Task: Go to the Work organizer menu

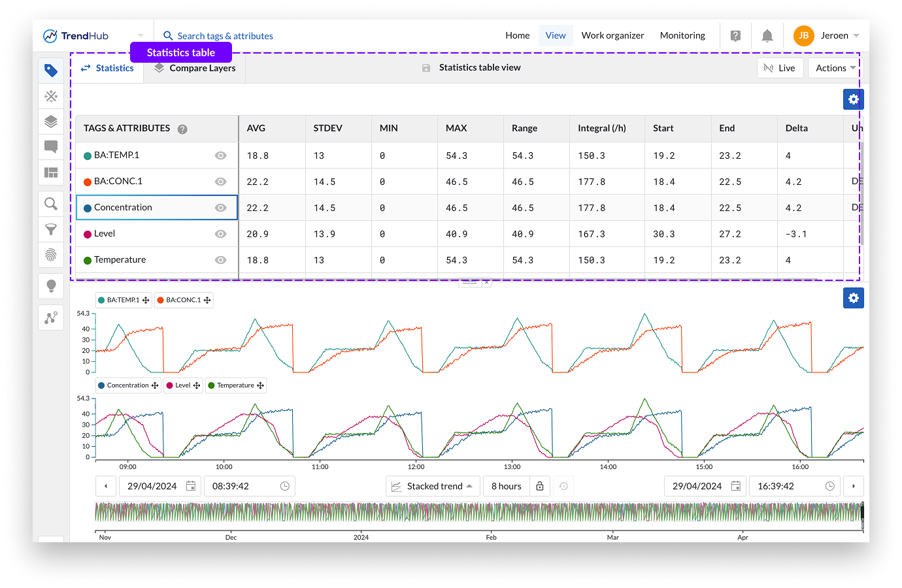Action: pyautogui.click(x=612, y=36)
